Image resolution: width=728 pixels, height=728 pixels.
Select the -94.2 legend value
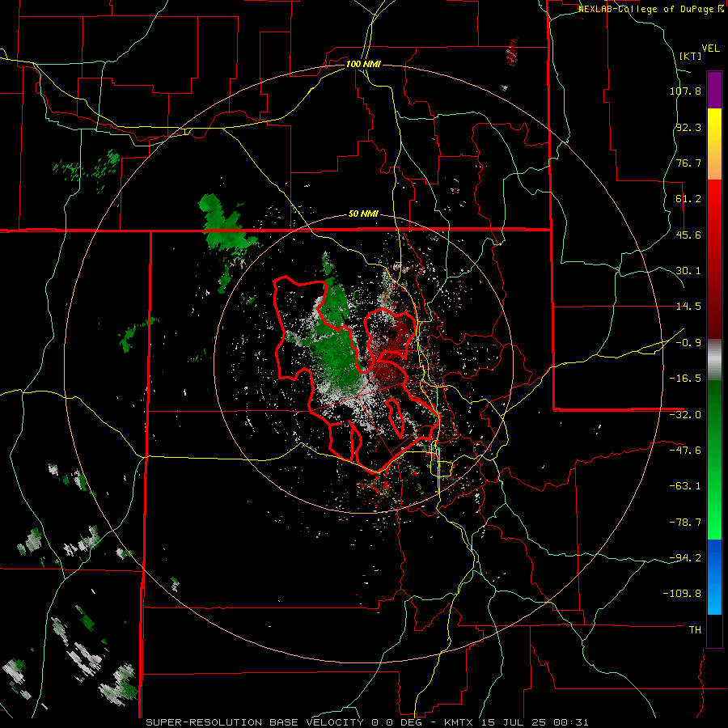(685, 558)
